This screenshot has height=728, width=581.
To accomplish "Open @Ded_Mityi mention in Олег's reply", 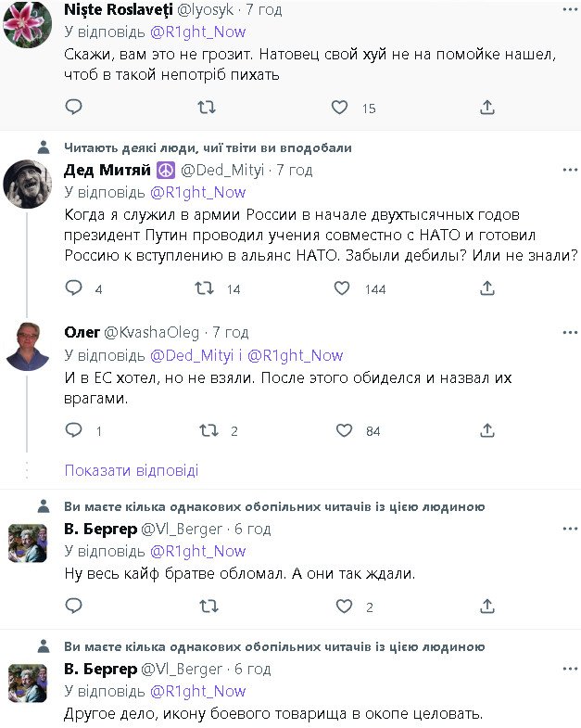I will pyautogui.click(x=191, y=355).
